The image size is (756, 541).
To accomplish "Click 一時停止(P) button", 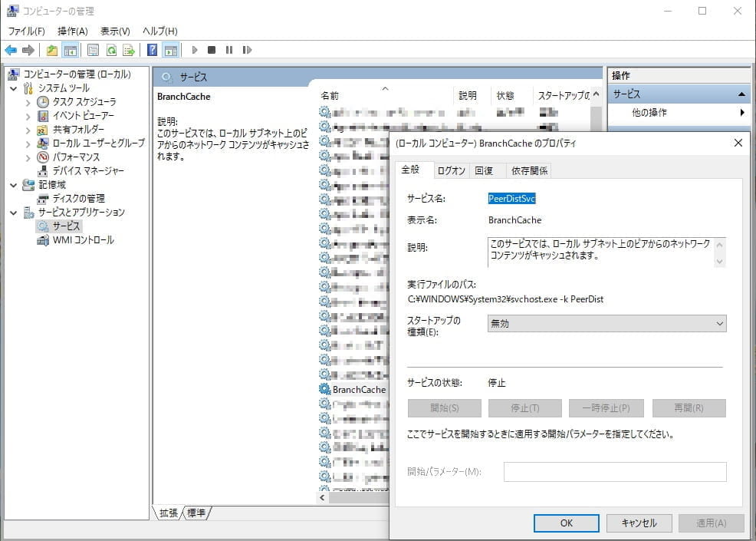I will [x=606, y=408].
